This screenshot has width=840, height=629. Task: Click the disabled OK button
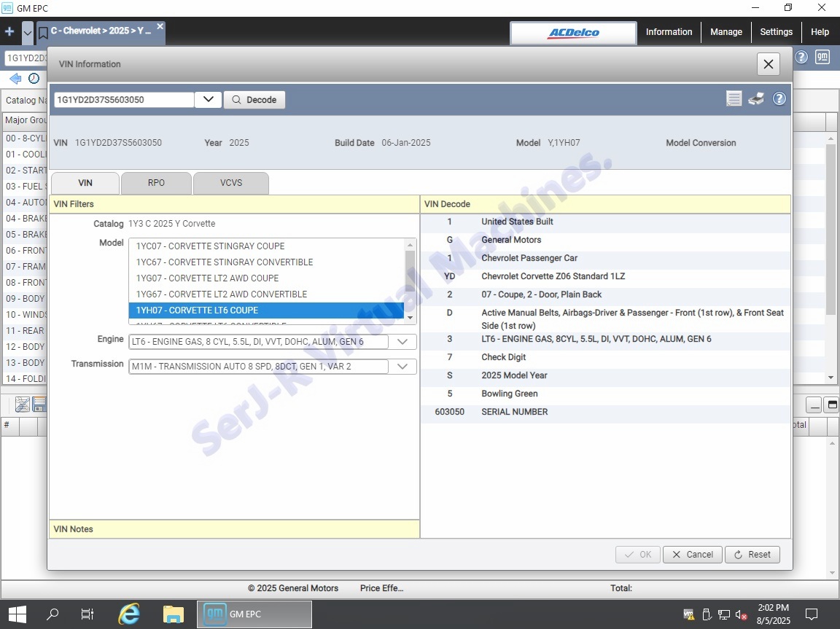coord(638,555)
